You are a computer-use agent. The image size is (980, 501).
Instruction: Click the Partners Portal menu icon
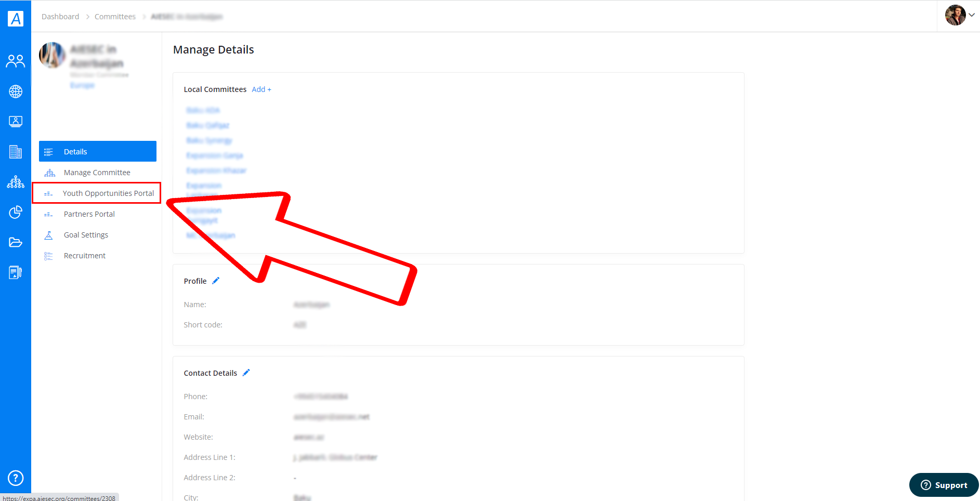48,214
